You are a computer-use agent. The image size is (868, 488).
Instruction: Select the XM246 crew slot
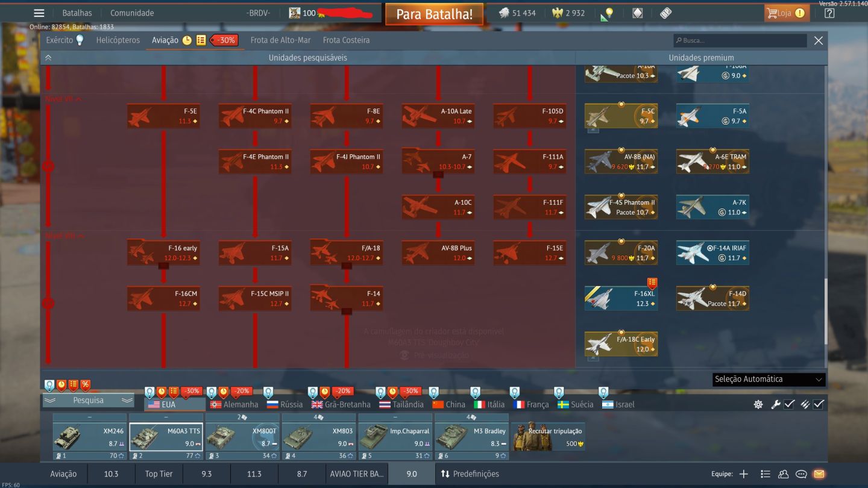coord(89,437)
